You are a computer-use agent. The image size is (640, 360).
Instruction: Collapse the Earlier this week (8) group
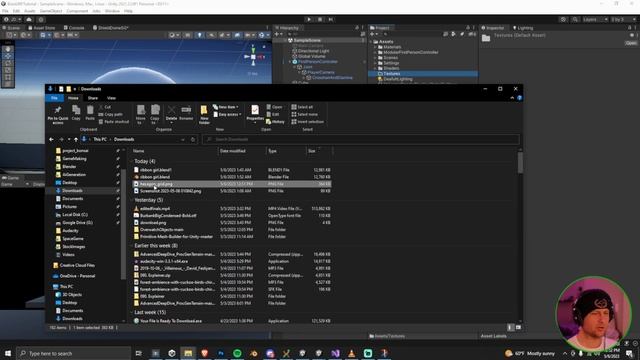point(132,246)
